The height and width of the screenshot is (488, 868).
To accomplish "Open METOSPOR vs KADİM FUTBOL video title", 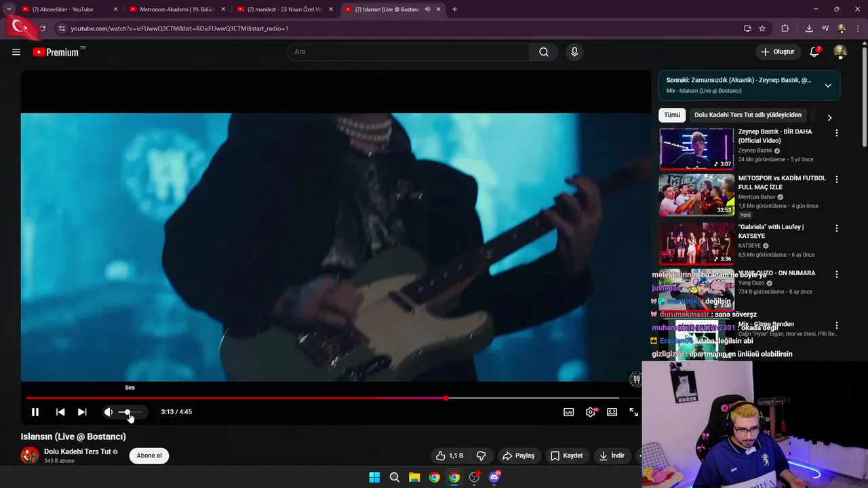I will tap(782, 182).
